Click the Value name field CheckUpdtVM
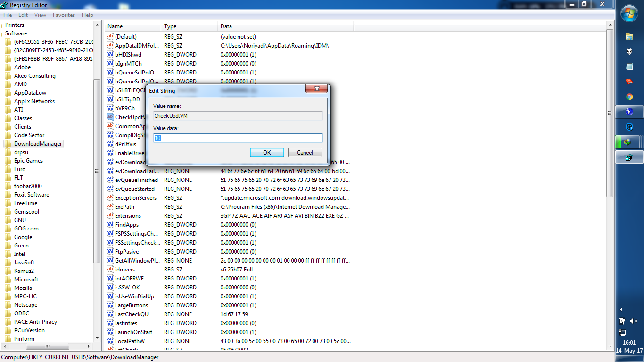Image resolution: width=644 pixels, height=362 pixels. [x=238, y=115]
